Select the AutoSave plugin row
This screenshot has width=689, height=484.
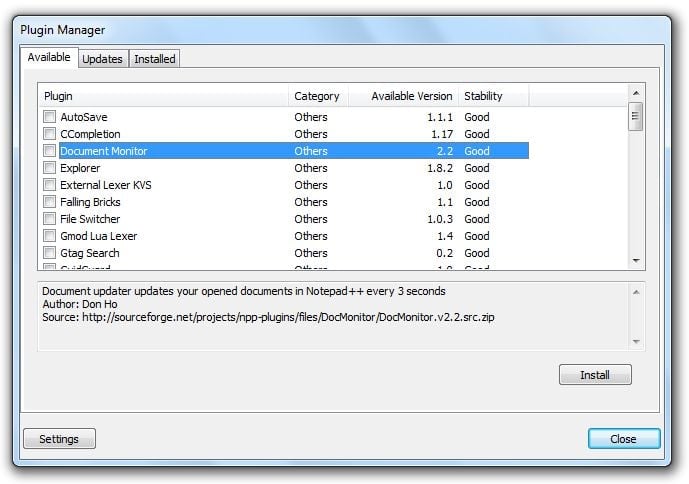point(286,117)
